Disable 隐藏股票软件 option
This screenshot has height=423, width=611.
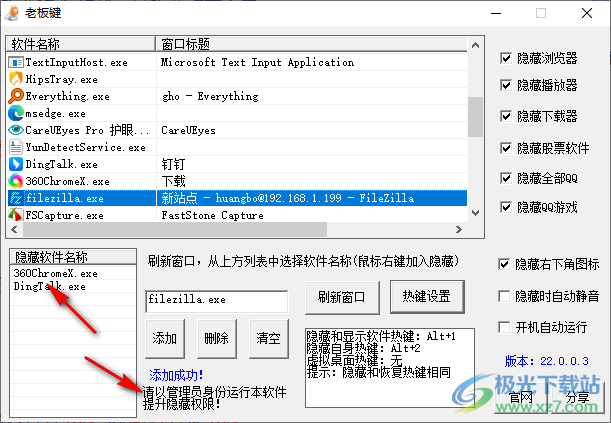pos(505,148)
